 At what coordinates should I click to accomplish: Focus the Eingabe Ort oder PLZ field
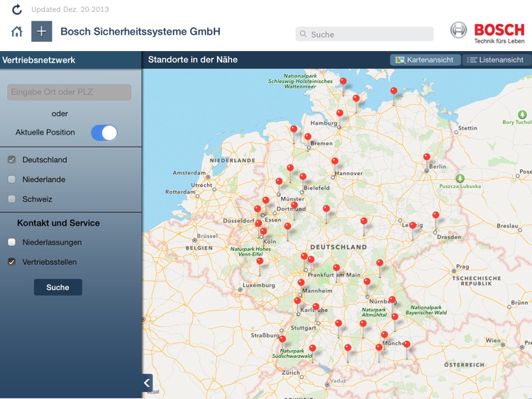point(70,92)
